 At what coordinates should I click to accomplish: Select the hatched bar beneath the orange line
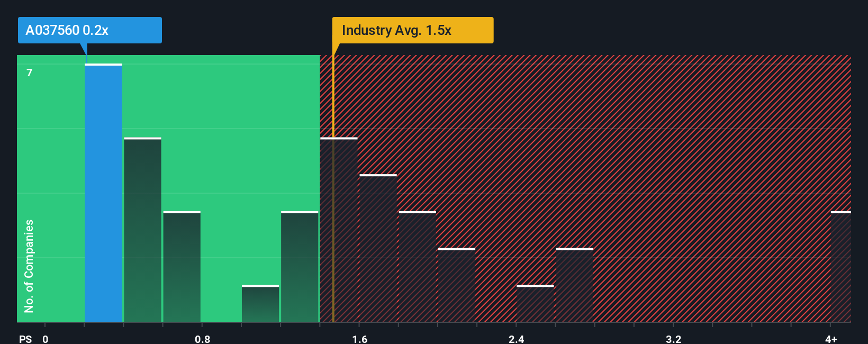click(x=339, y=230)
